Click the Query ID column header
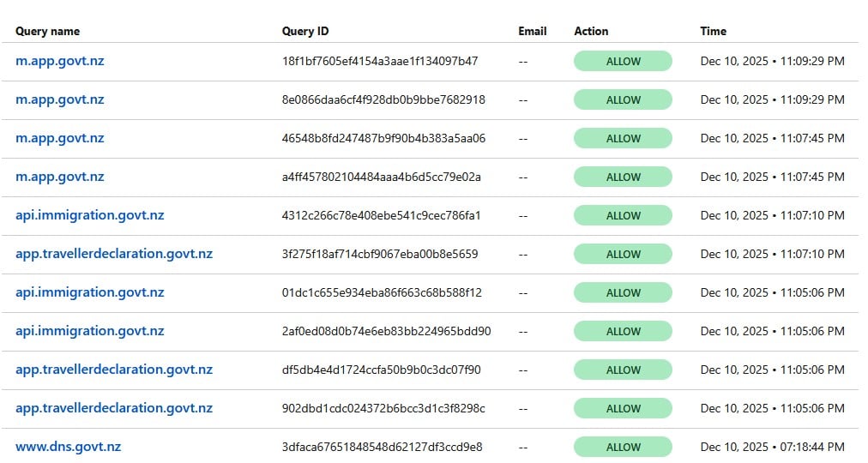 pyautogui.click(x=305, y=31)
